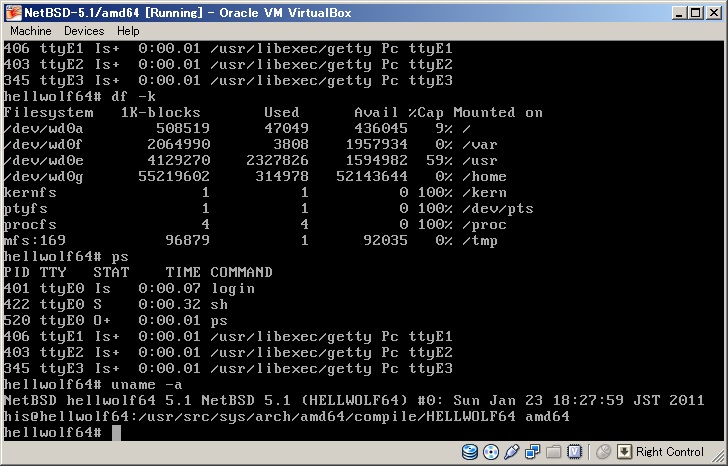Click the Right Control host key label

(669, 452)
